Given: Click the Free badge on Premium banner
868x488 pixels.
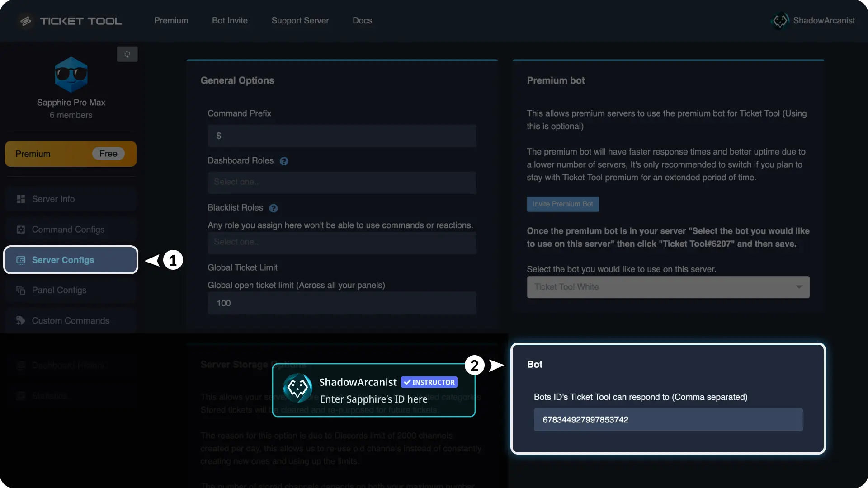Looking at the screenshot, I should pyautogui.click(x=108, y=154).
